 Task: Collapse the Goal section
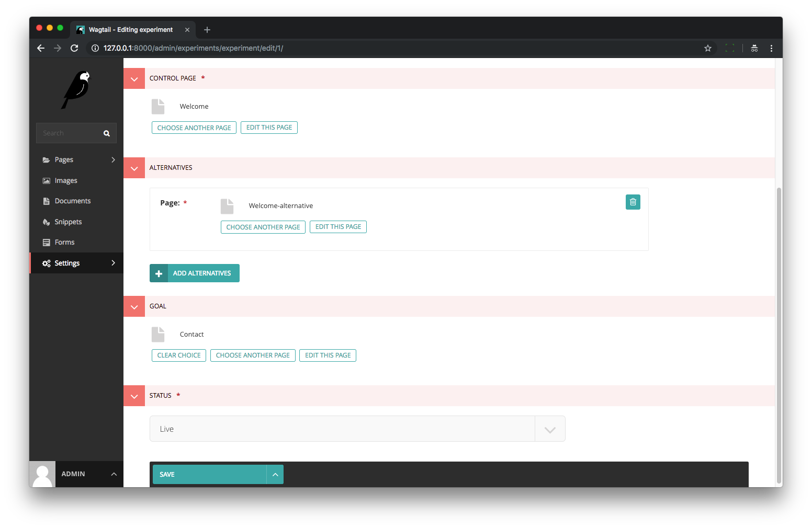point(134,307)
